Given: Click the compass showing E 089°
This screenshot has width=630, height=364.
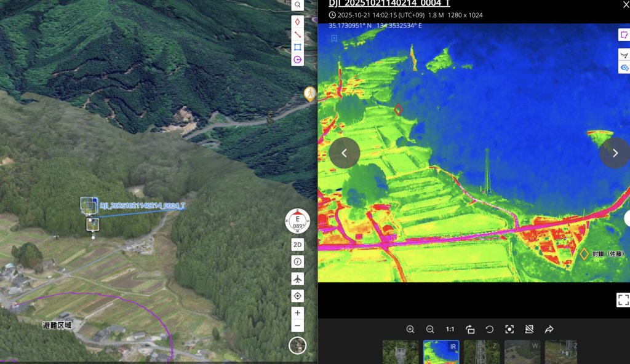Looking at the screenshot, I should pos(298,221).
